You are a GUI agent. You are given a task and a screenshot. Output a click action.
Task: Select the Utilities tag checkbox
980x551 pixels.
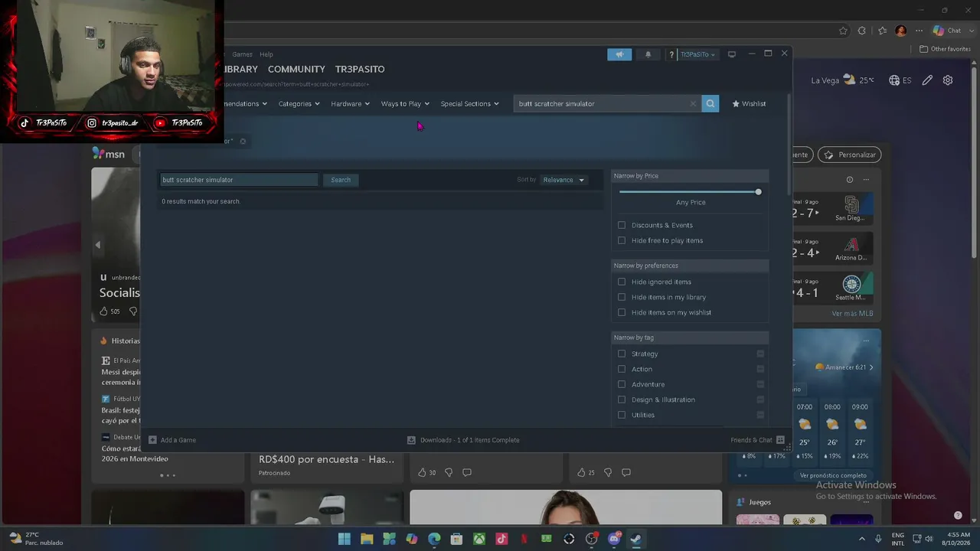click(622, 415)
